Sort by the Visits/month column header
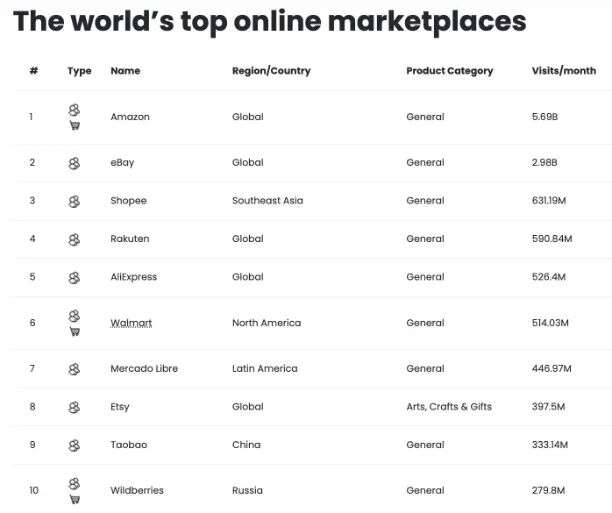Viewport: 612px width, 513px height. click(563, 71)
